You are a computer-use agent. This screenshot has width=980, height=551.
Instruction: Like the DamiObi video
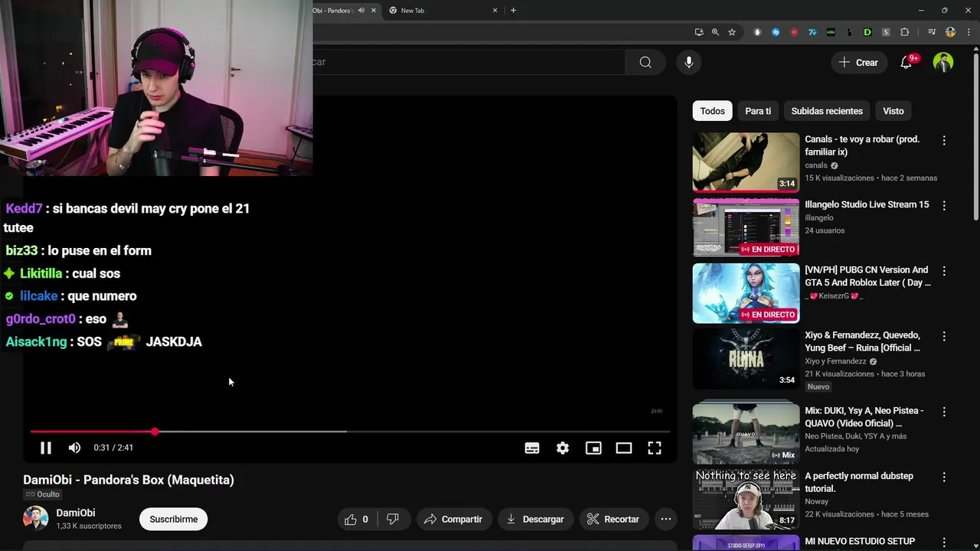click(357, 519)
